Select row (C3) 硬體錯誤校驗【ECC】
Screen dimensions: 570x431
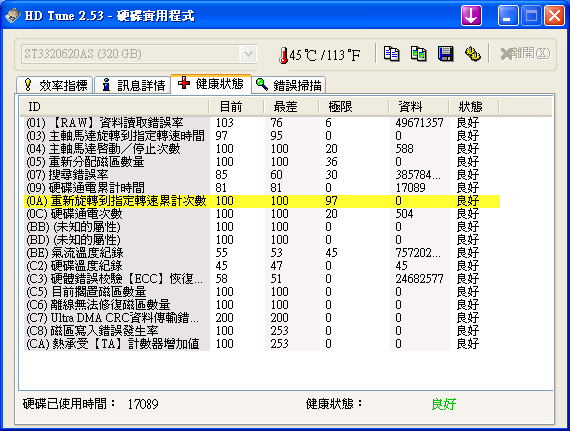[262, 279]
